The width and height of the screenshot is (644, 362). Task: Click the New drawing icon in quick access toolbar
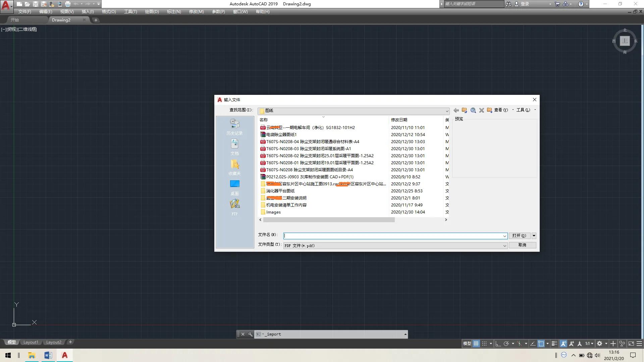(19, 4)
